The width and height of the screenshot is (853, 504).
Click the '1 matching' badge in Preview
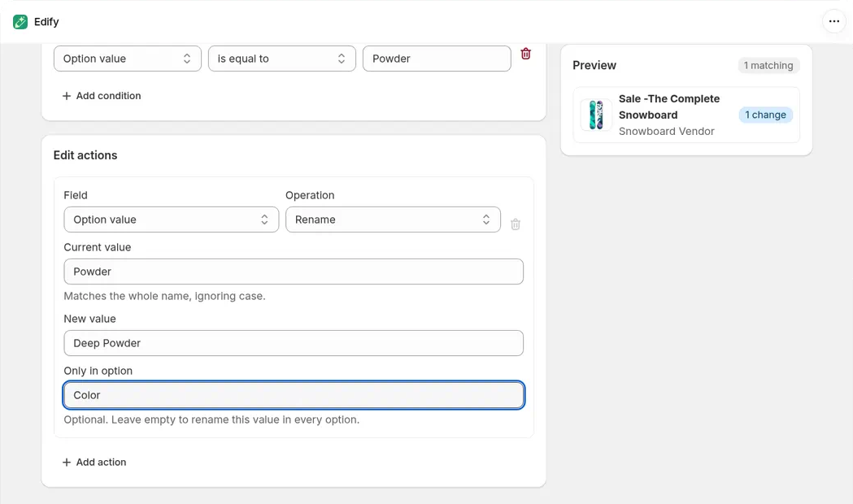pos(768,65)
